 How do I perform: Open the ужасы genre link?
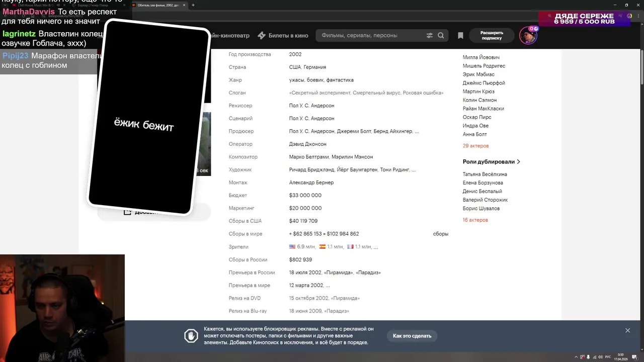[296, 80]
